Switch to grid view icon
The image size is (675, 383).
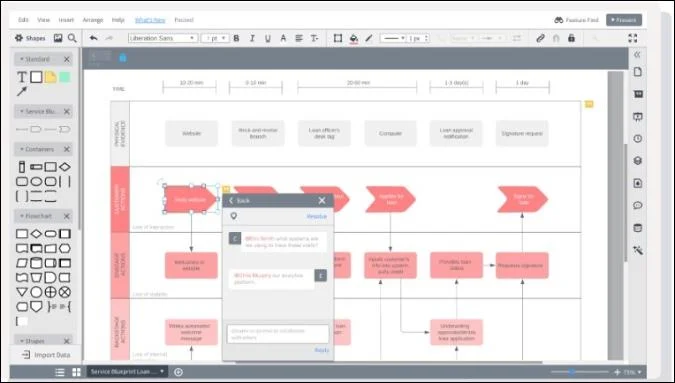(76, 372)
